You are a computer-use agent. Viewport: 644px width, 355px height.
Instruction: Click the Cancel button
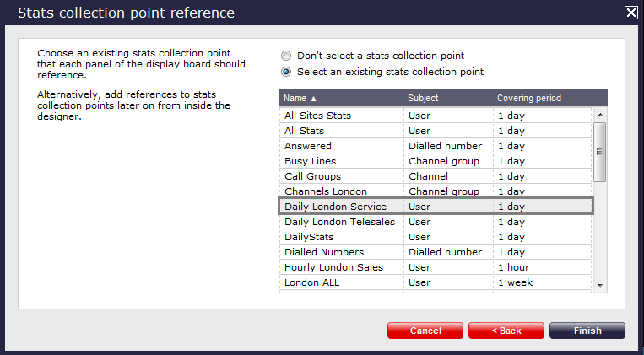point(425,331)
